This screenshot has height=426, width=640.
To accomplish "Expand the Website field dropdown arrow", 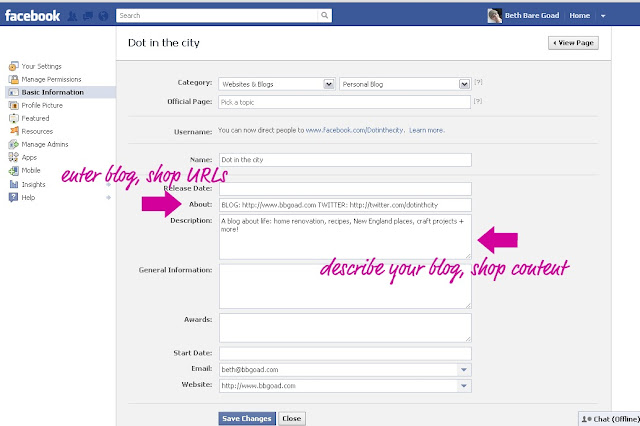I will (464, 386).
